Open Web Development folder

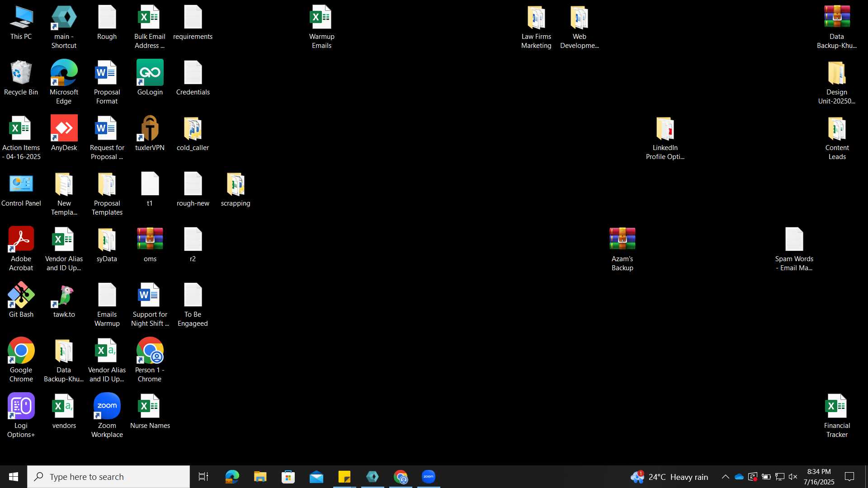579,27
